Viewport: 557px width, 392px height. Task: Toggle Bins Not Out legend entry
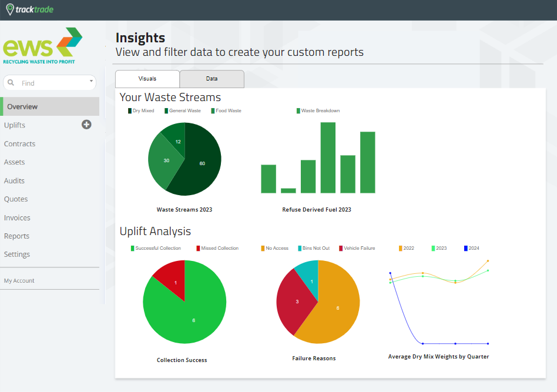[x=314, y=248]
